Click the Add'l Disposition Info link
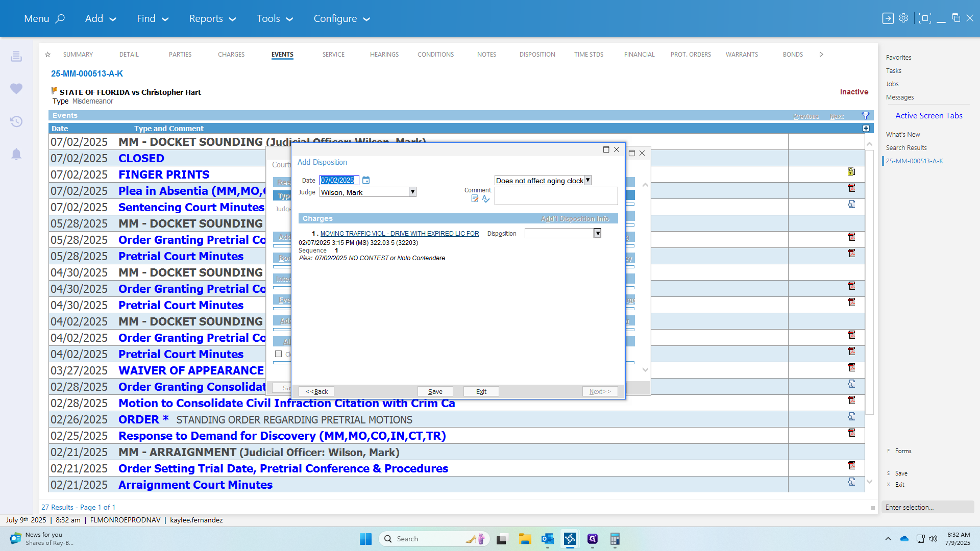The image size is (980, 551). [575, 219]
